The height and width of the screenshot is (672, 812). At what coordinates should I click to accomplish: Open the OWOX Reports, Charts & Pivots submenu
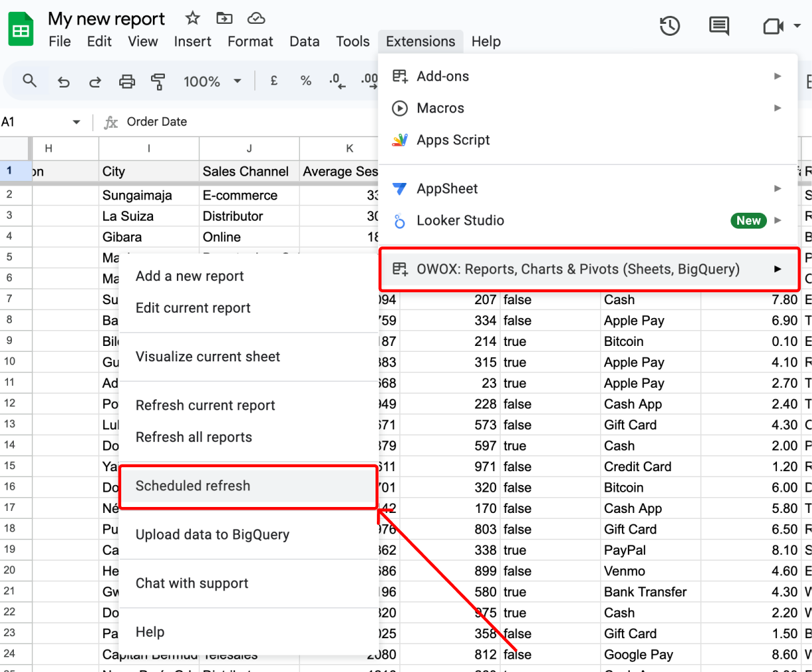click(x=589, y=269)
